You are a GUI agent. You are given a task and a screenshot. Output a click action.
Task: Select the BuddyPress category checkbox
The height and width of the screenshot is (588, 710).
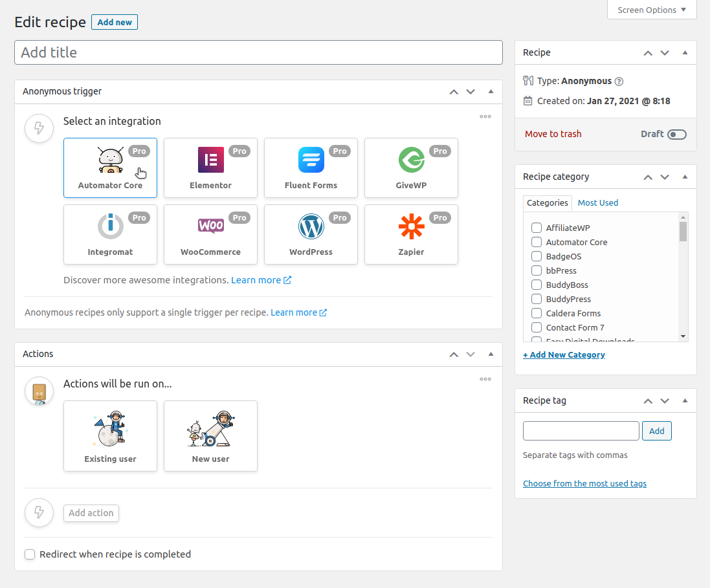pos(536,299)
